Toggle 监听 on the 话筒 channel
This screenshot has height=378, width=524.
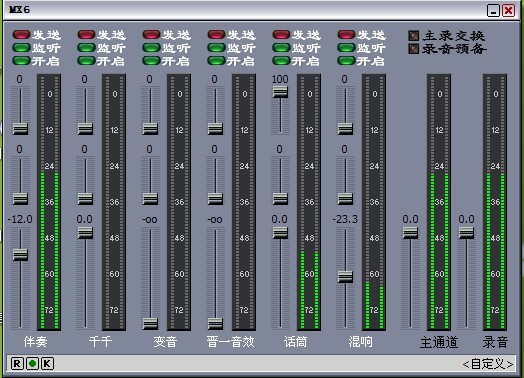pos(281,48)
